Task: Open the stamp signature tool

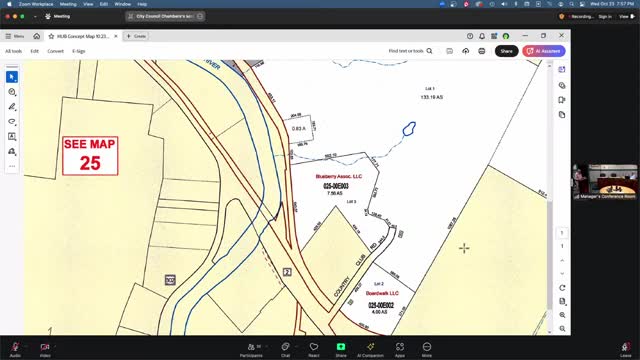Action: (x=12, y=151)
